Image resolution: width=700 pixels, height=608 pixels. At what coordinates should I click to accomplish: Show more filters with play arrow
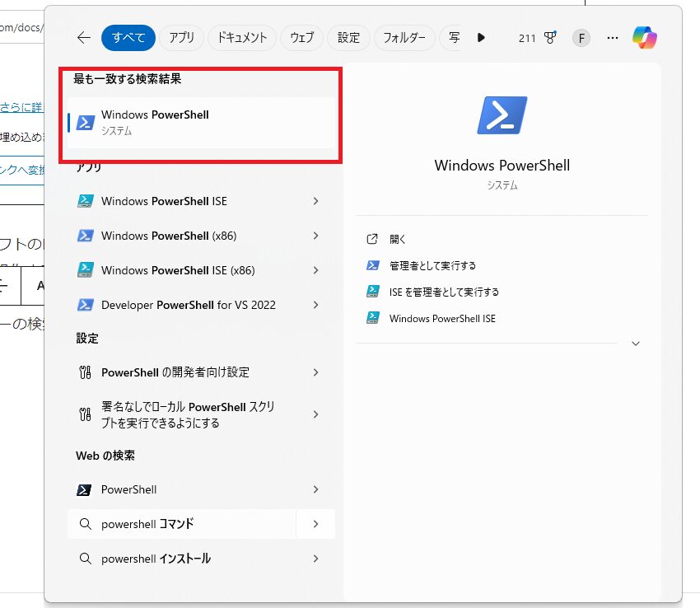tap(481, 38)
